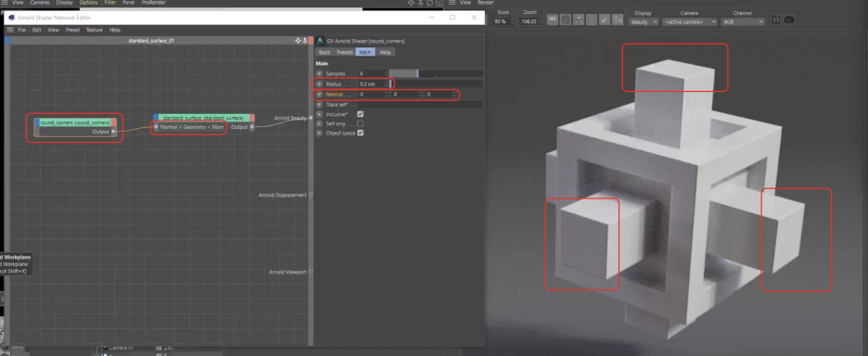This screenshot has width=868, height=356.
Task: Select the Main tab
Action: 364,52
